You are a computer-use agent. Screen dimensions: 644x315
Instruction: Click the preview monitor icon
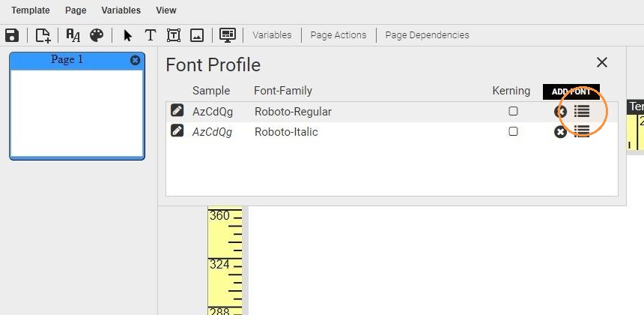click(x=227, y=35)
